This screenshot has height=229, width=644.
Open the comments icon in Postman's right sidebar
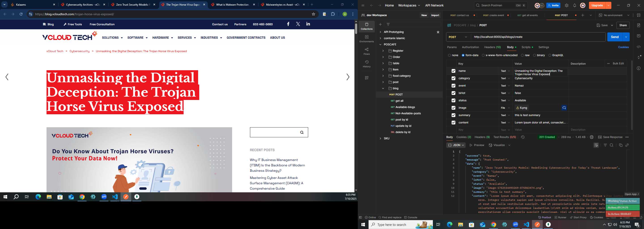[x=638, y=36]
